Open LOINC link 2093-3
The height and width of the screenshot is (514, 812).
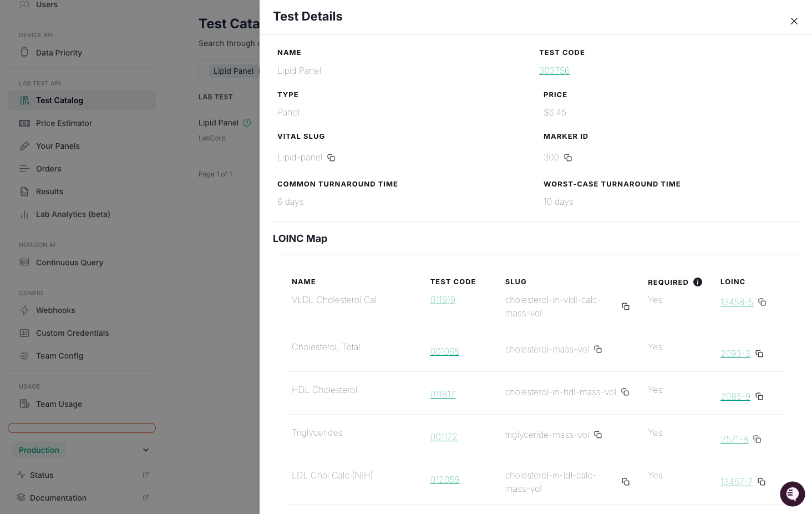pos(735,354)
